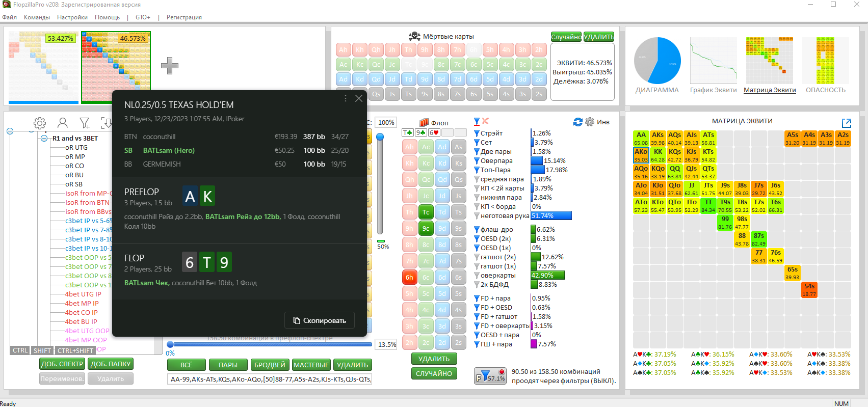Click the Tc card in the board grid
This screenshot has width=868, height=407.
pyautogui.click(x=426, y=212)
